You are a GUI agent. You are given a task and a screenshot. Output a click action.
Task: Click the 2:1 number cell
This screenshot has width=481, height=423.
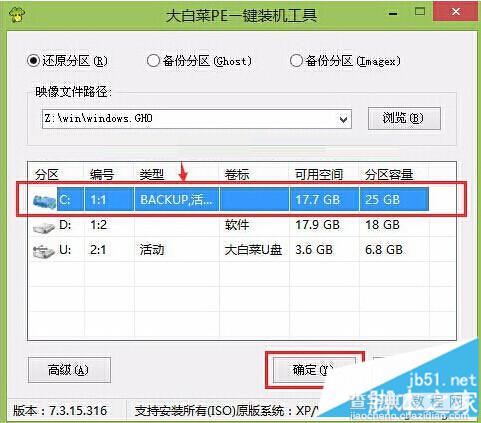pos(98,249)
